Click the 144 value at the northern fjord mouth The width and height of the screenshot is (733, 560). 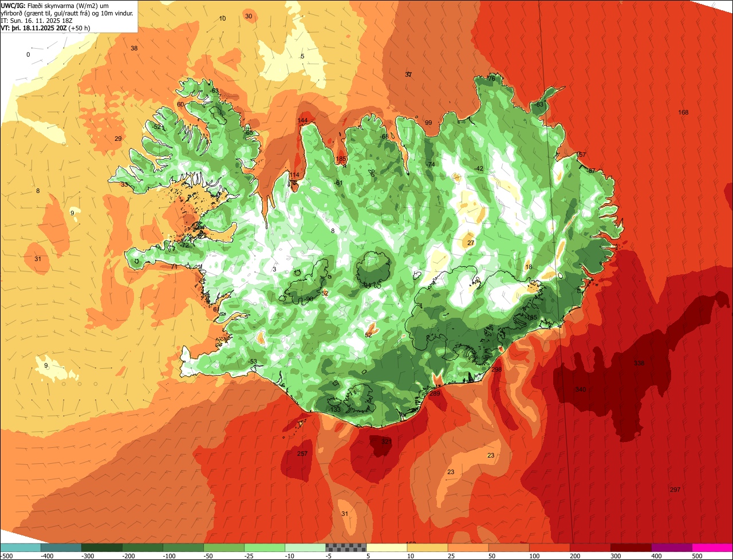tap(303, 121)
